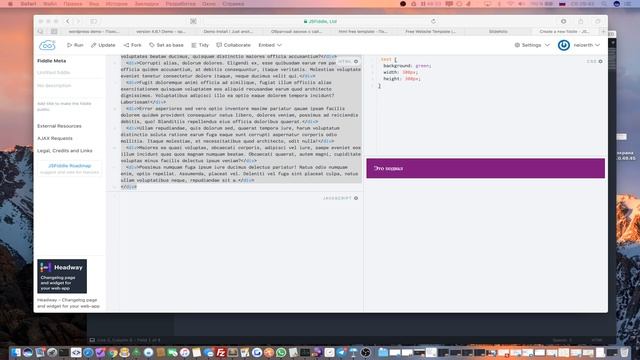The height and width of the screenshot is (360, 640).
Task: Switch to the Free Website Template tab
Action: coord(430,31)
